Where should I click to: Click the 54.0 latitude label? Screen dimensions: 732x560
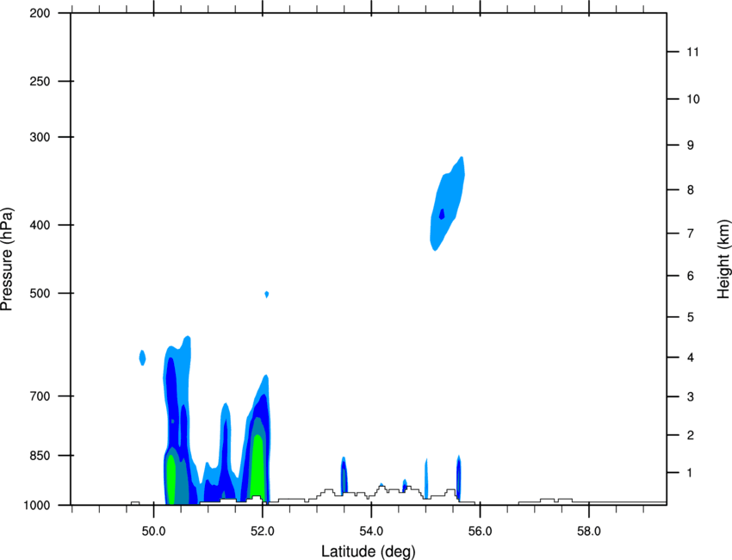[371, 532]
